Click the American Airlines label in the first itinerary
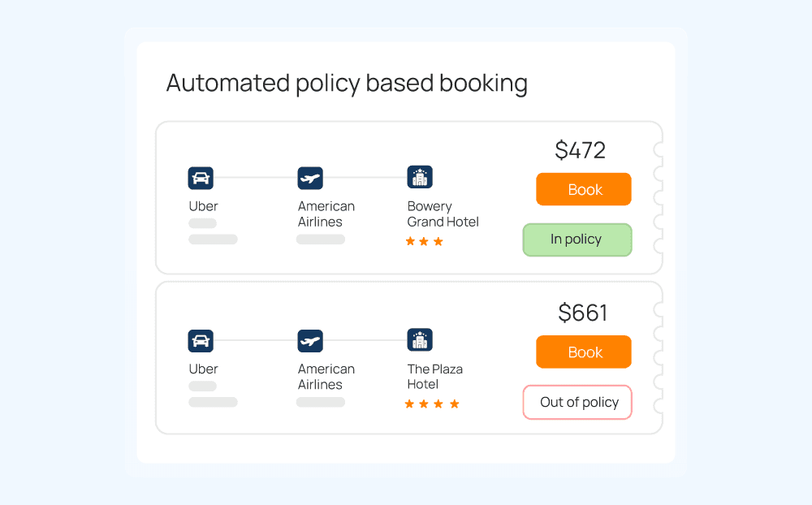812x505 pixels. click(326, 214)
